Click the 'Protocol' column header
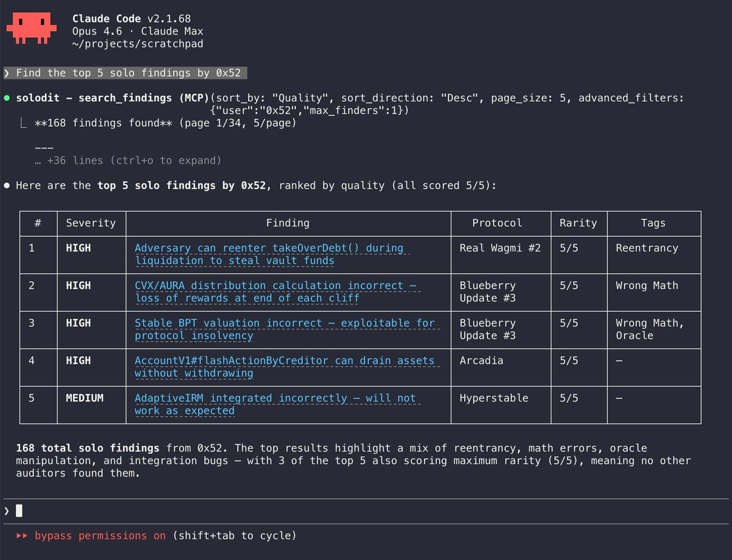 pyautogui.click(x=497, y=223)
